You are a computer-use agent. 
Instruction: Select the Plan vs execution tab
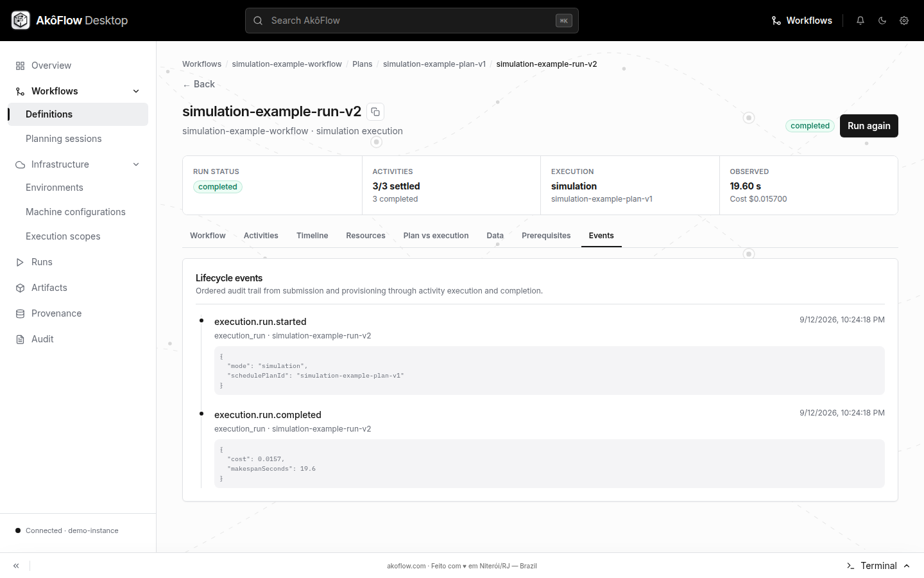point(436,236)
